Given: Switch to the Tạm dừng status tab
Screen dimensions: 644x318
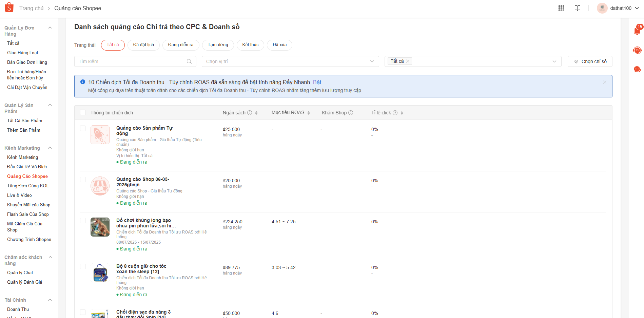Looking at the screenshot, I should pos(218,45).
